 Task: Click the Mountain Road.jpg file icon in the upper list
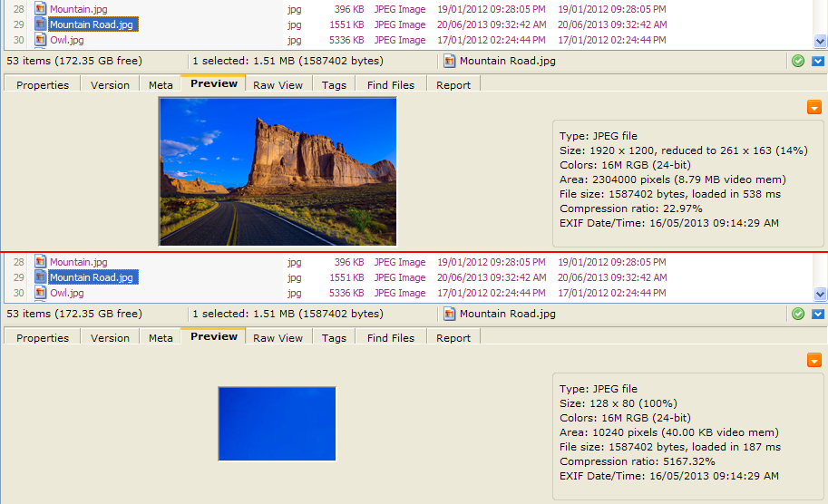(x=40, y=24)
